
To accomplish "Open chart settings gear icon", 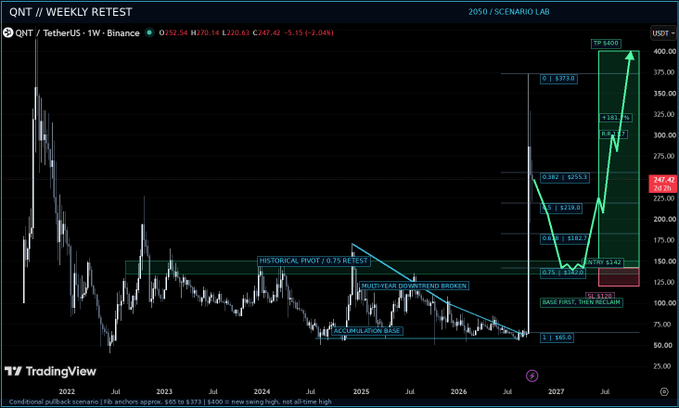I will point(664,392).
